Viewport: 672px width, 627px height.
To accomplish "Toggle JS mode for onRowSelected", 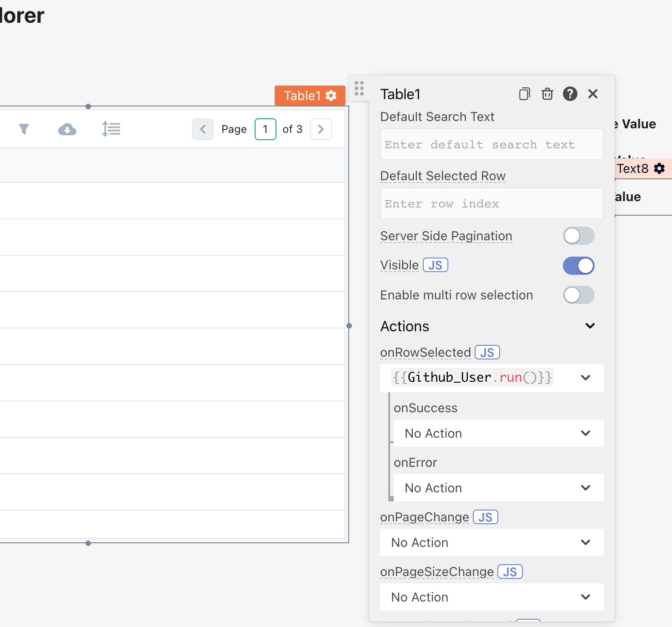I will 487,353.
